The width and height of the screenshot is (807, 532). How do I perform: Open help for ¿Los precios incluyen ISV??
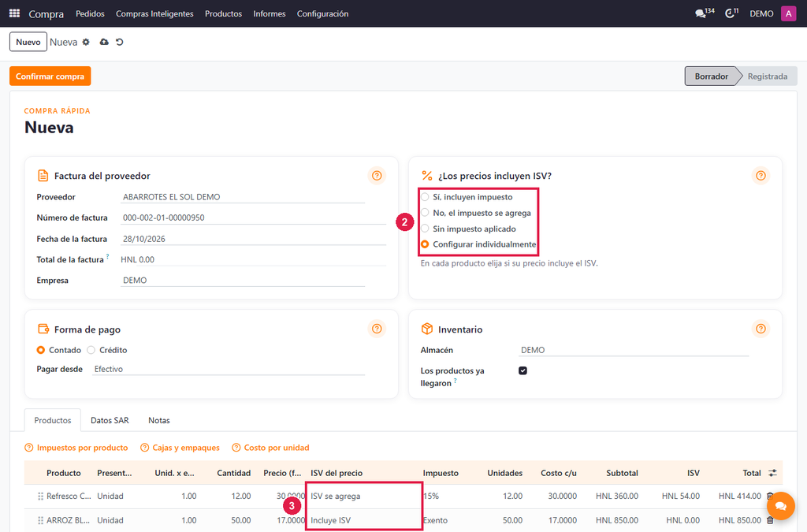coord(761,176)
